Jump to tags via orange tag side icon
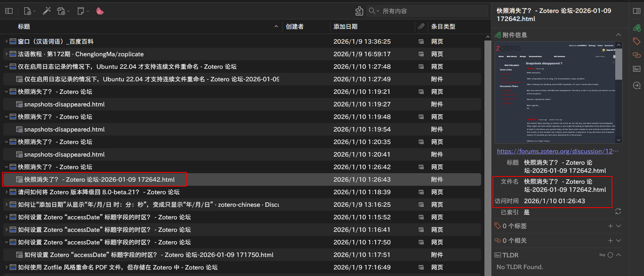This screenshot has height=276, width=644. pyautogui.click(x=637, y=41)
